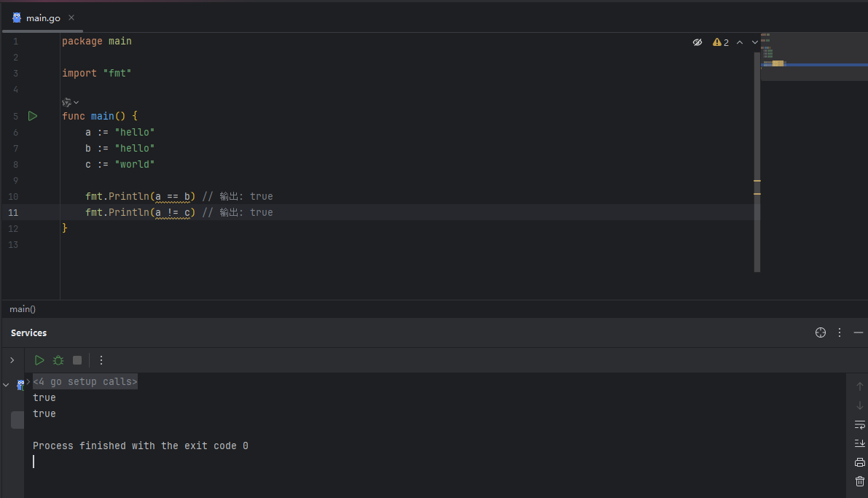
Task: Run main function from gutter icon
Action: click(x=33, y=116)
